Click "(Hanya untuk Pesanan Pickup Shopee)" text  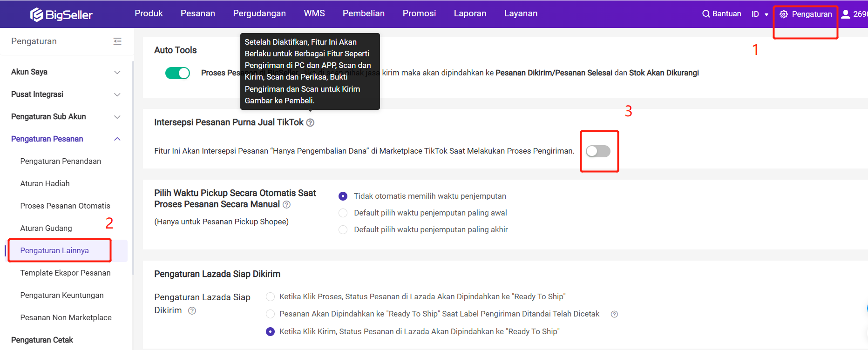click(x=221, y=222)
